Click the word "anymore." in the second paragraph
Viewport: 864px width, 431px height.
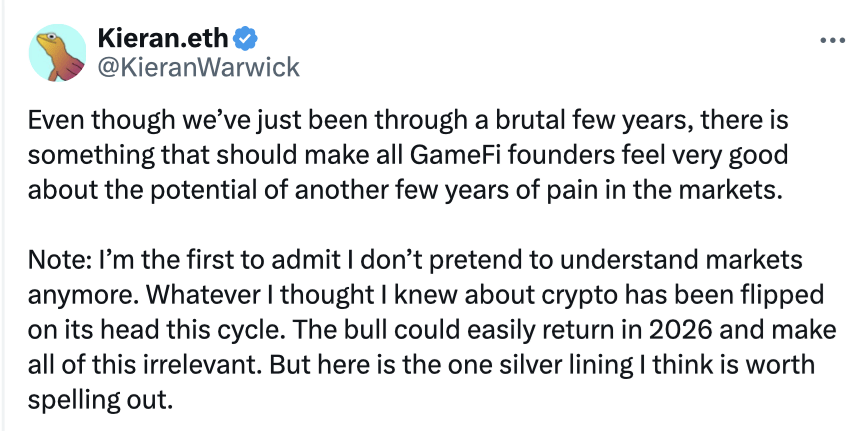[73, 298]
